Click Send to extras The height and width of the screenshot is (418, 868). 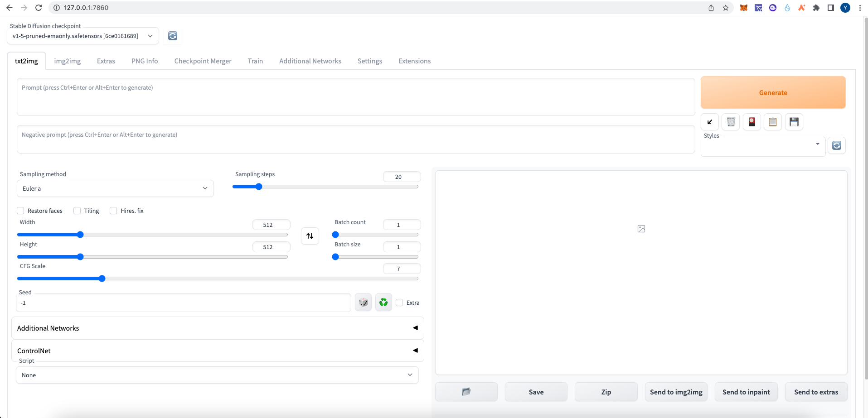tap(816, 392)
